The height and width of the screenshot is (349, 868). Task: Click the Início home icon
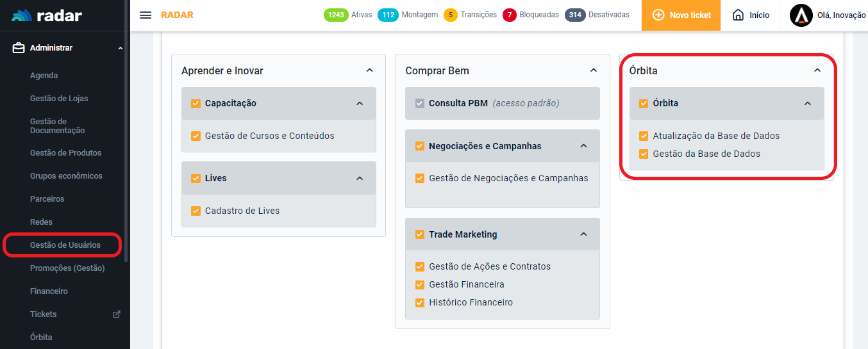tap(739, 15)
